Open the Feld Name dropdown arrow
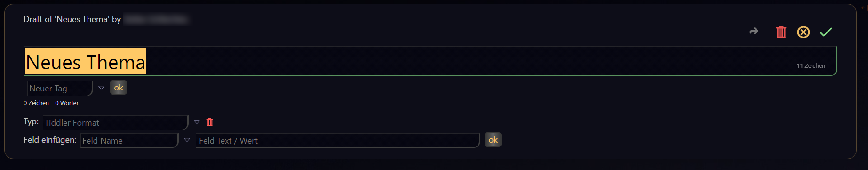868x170 pixels. tap(187, 140)
